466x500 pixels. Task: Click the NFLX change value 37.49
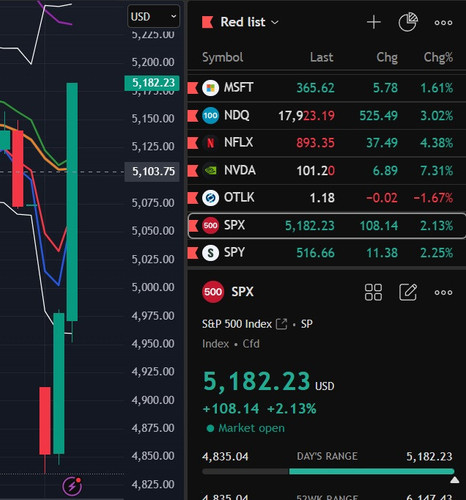tap(382, 143)
